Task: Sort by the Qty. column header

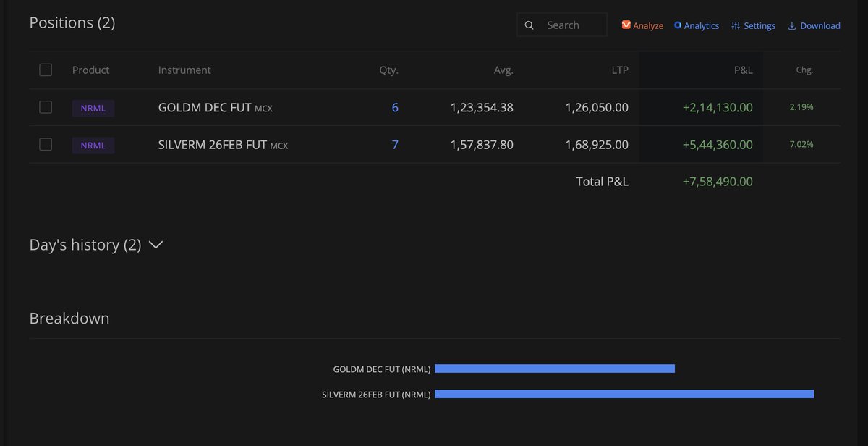Action: [389, 70]
